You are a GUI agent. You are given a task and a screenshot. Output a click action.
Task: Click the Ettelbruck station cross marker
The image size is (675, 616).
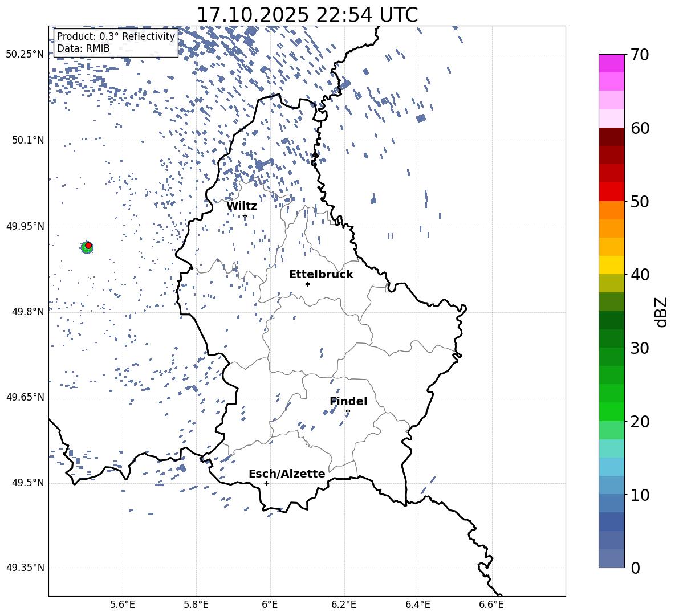pyautogui.click(x=307, y=284)
